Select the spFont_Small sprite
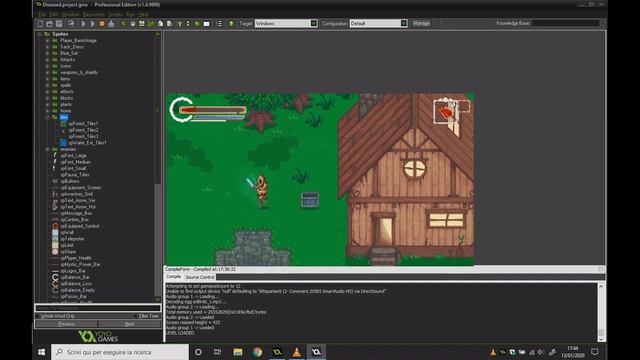Screen dimensions: 640x360 coord(73,169)
